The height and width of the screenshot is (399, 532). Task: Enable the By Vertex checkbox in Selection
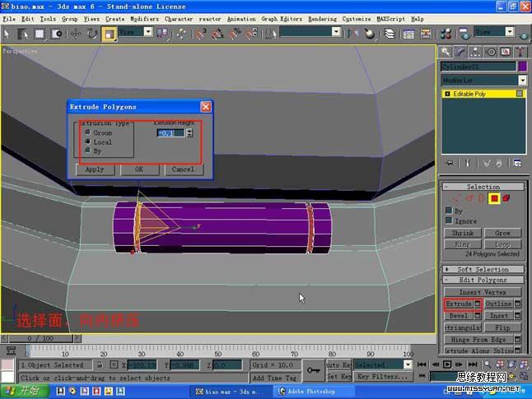(x=449, y=211)
